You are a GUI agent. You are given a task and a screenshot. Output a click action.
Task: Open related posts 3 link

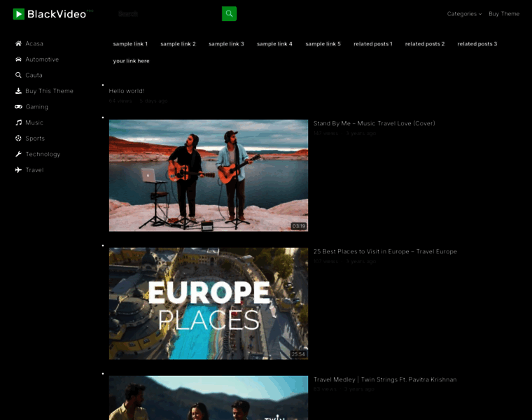477,44
